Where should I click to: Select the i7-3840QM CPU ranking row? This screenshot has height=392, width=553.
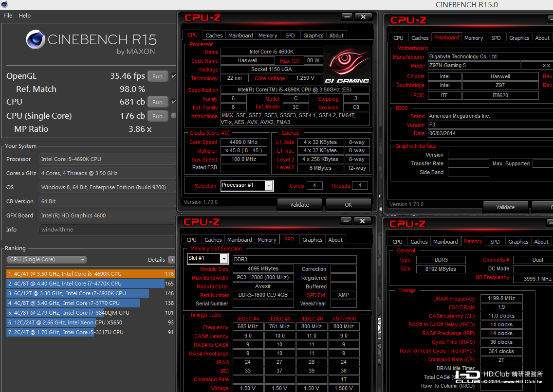point(91,313)
